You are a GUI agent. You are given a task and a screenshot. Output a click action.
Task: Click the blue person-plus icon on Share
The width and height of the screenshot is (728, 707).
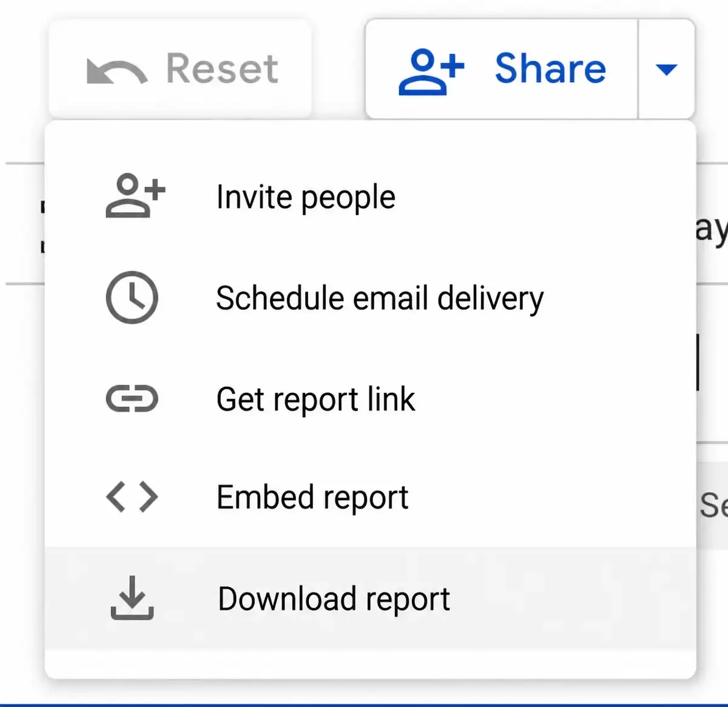pyautogui.click(x=431, y=72)
